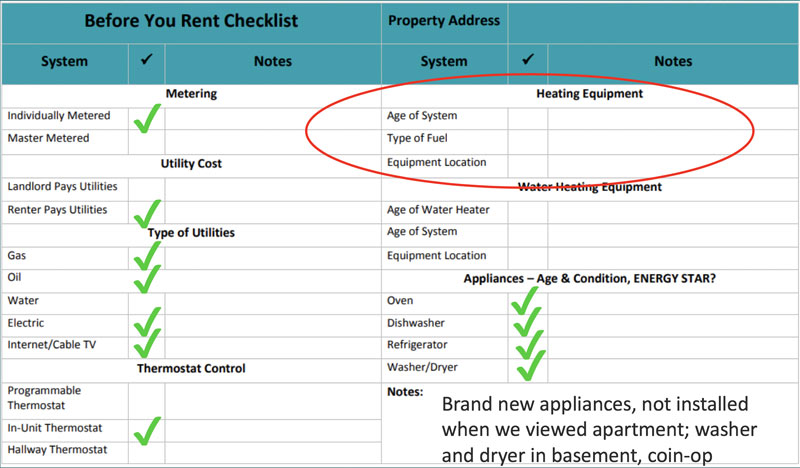Toggle the Electric utility checkmark

click(x=147, y=322)
